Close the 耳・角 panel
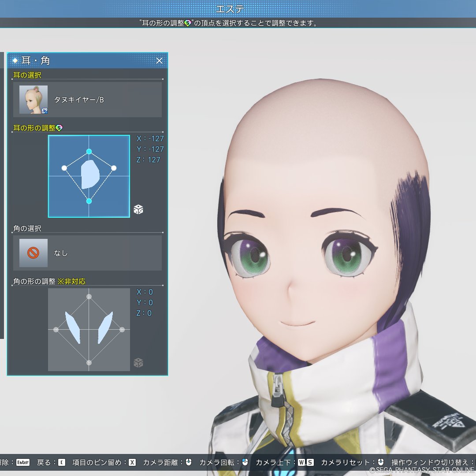 pos(159,61)
